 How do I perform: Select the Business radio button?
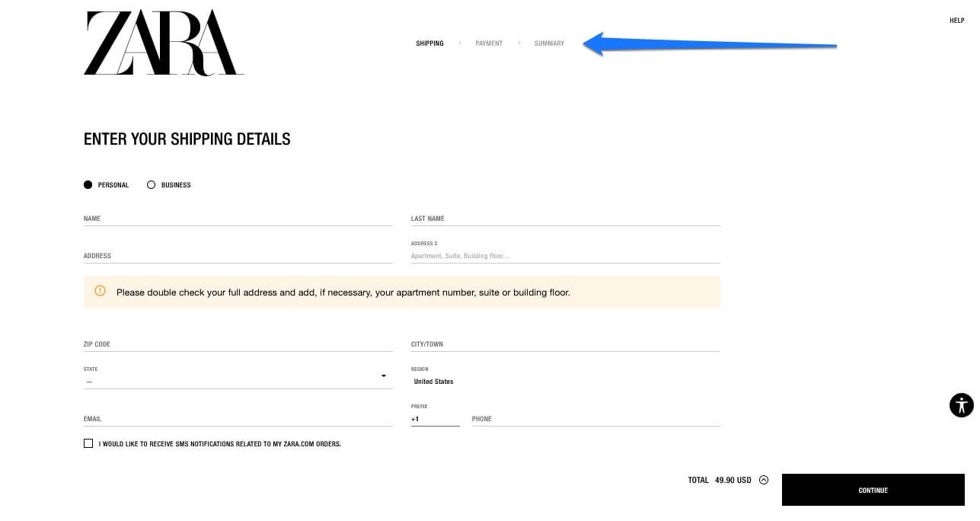[x=151, y=184]
